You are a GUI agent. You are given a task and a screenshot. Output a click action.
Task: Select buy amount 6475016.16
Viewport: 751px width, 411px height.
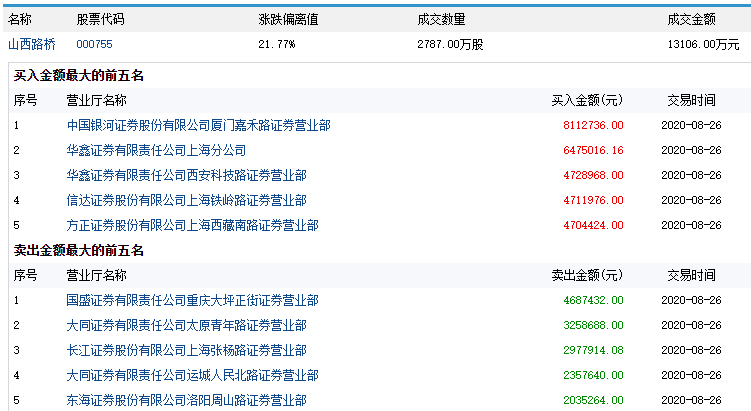tap(593, 150)
